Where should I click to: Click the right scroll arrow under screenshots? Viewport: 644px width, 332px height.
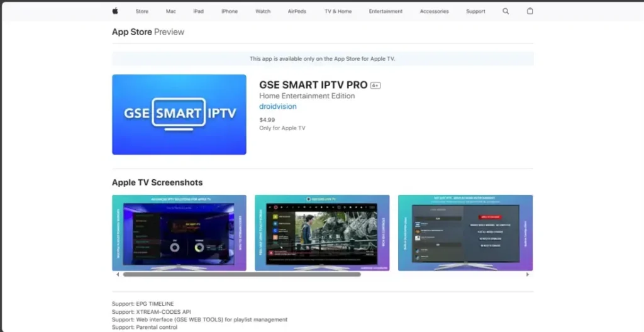coord(527,274)
